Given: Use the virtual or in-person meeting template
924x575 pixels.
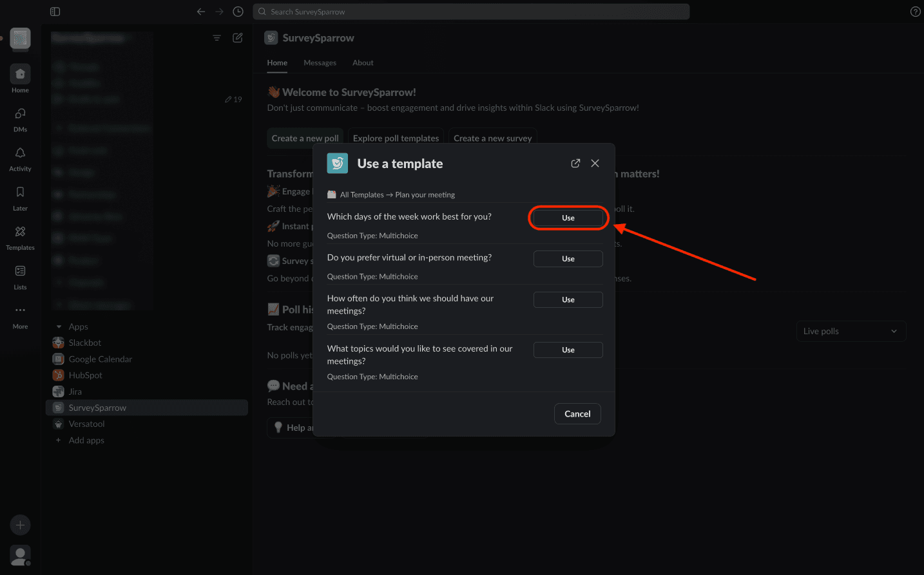Looking at the screenshot, I should click(568, 259).
